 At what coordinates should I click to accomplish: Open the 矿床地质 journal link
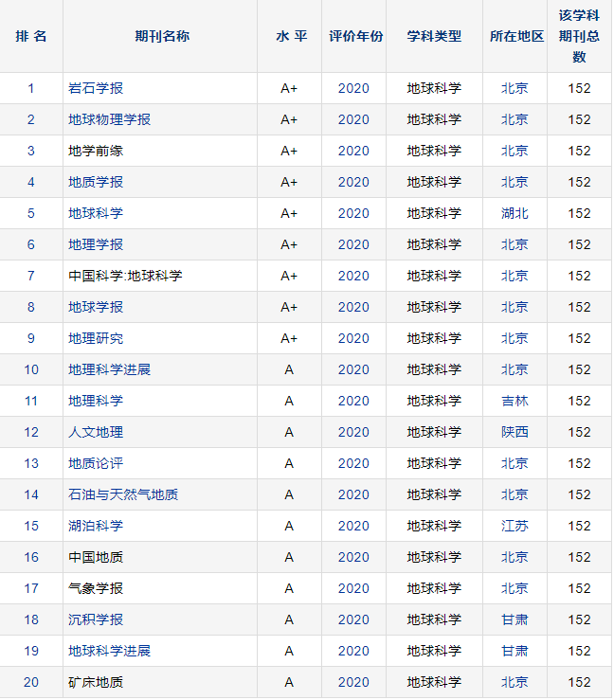[96, 682]
